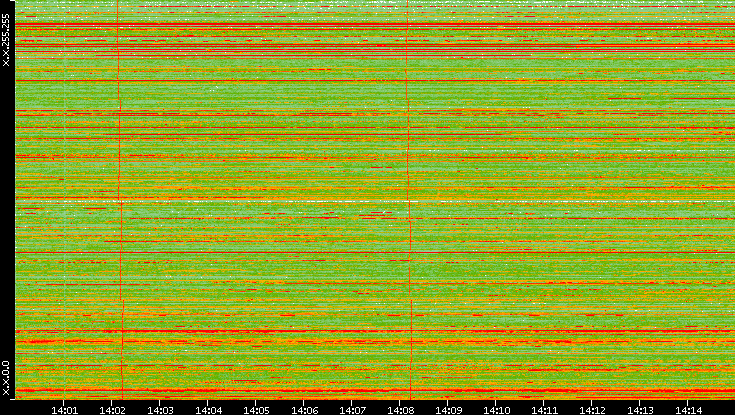Click the 14:13 time axis label
Viewport: 735px width, 415px height.
coord(641,410)
